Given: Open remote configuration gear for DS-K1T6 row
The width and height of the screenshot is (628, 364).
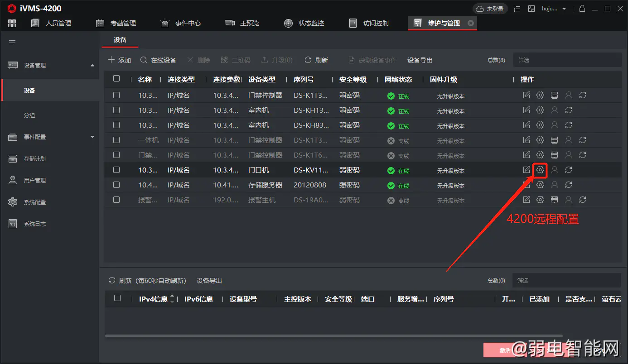Looking at the screenshot, I should [540, 155].
